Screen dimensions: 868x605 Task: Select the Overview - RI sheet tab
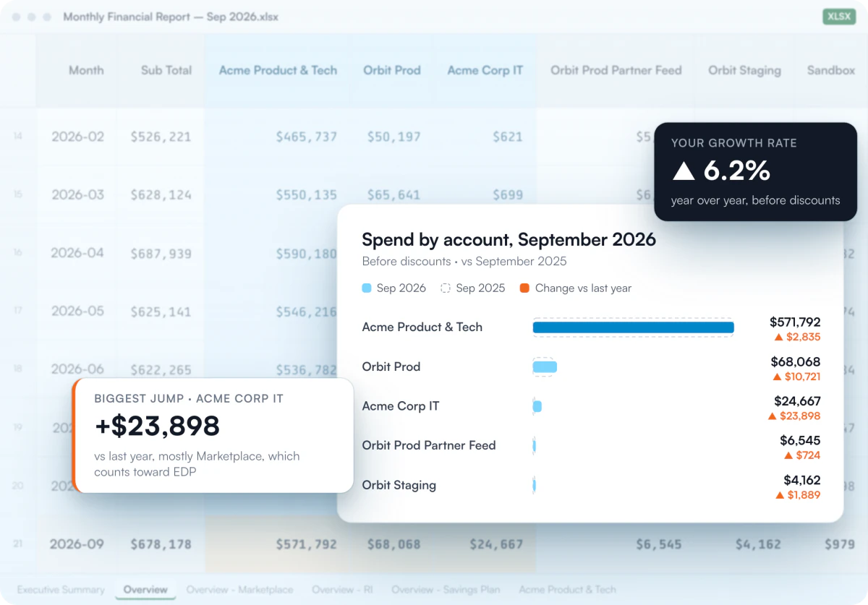point(342,590)
